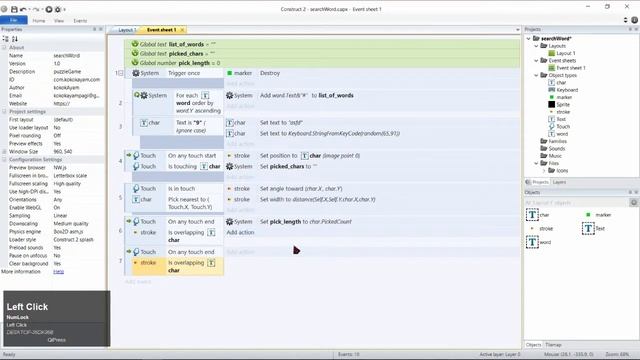Click the Undo arrow in title bar
This screenshot has width=640, height=360.
pos(23,9)
